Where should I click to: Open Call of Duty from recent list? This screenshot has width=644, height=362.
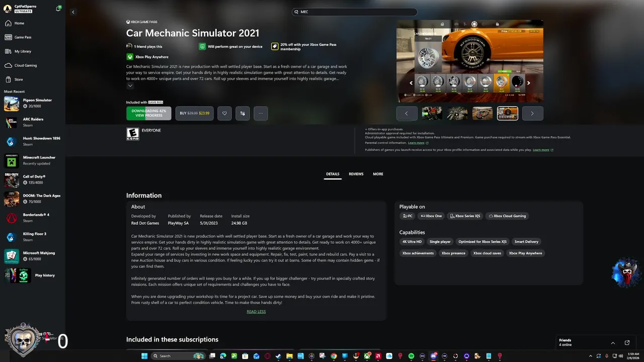tap(33, 179)
